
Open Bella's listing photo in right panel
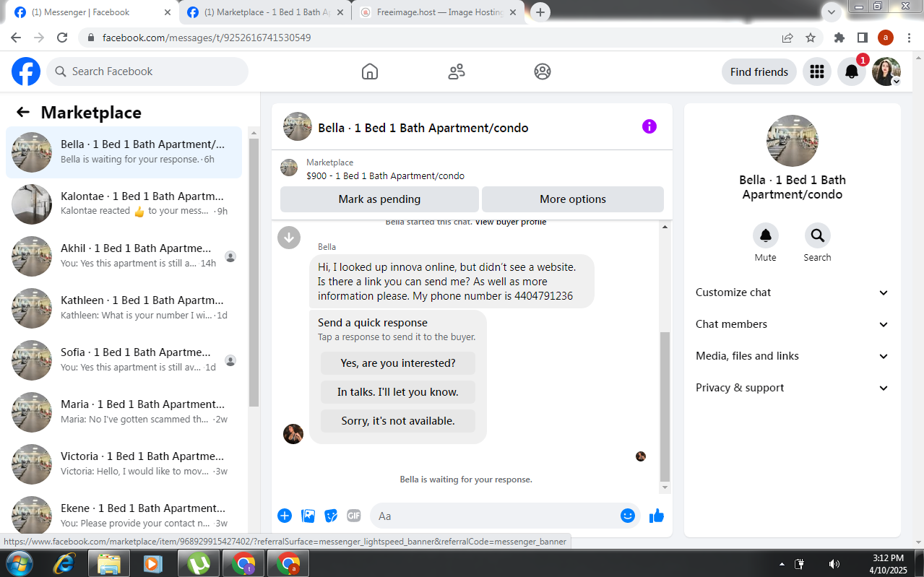click(793, 141)
